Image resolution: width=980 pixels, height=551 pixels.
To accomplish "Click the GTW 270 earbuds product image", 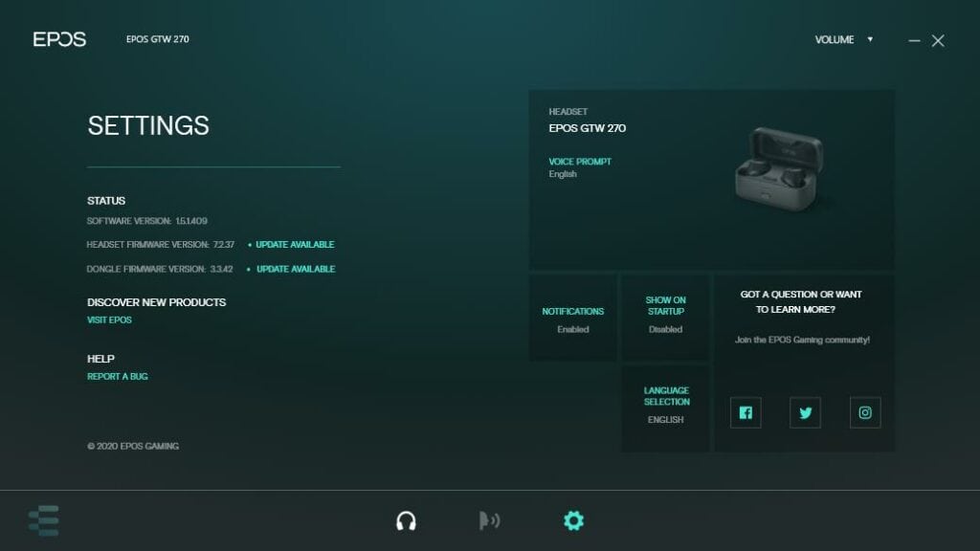I will coord(778,166).
